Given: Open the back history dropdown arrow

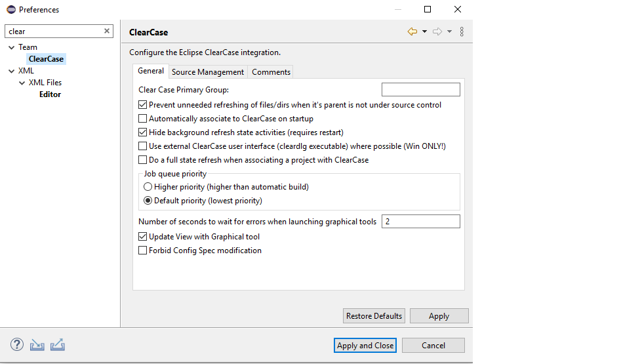Looking at the screenshot, I should (424, 31).
